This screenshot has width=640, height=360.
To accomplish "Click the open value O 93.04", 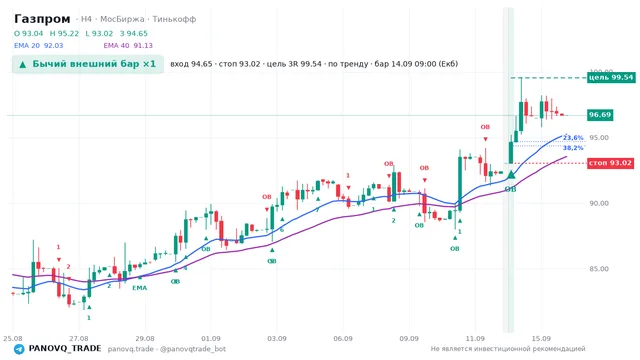I will tap(29, 33).
